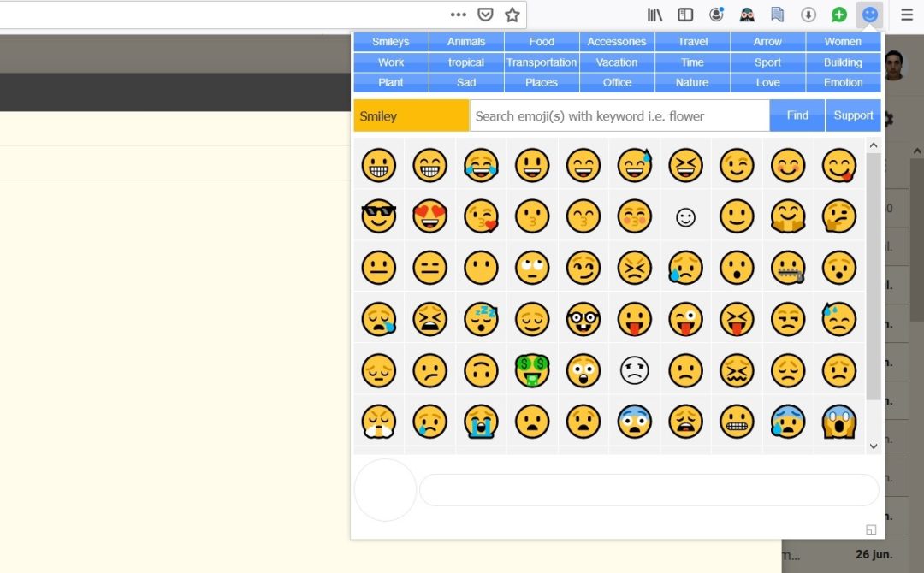The image size is (924, 573).
Task: Click the resize icon at the popup corner
Action: tap(871, 529)
